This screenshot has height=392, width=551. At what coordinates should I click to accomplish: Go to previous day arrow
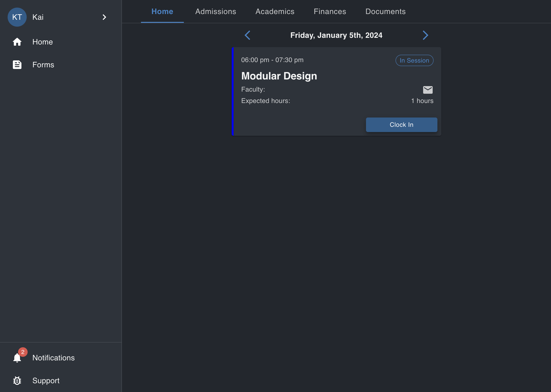click(x=247, y=35)
